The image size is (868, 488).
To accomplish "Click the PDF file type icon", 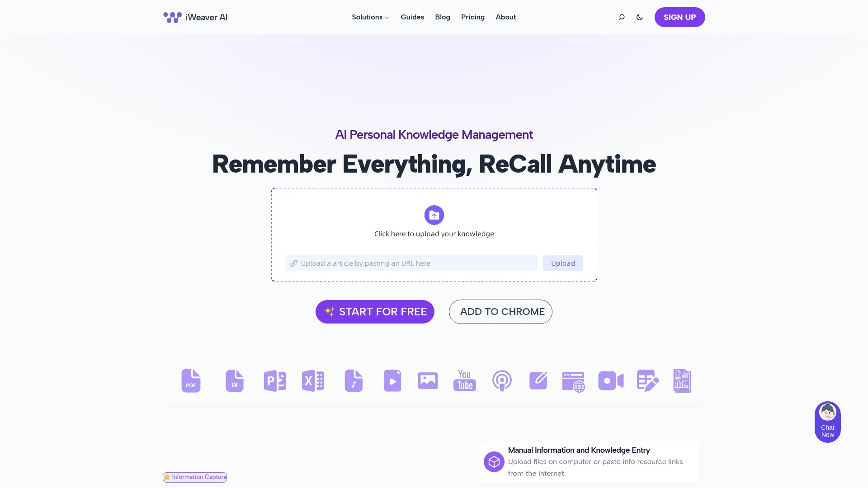I will (x=191, y=380).
